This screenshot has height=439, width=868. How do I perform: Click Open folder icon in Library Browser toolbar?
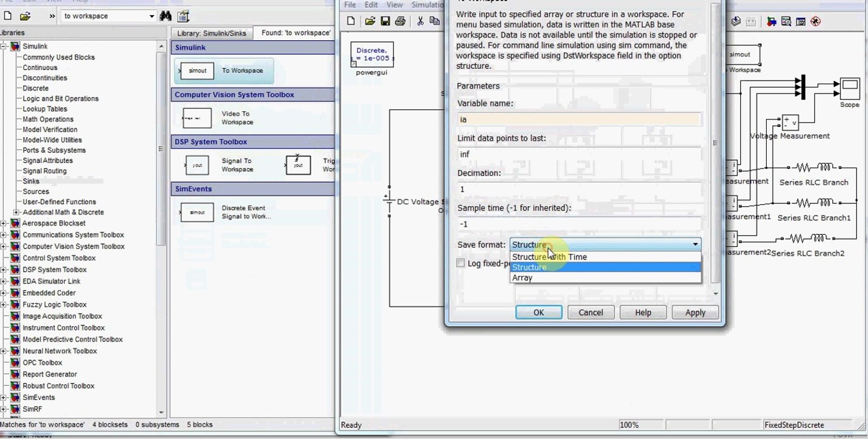[x=25, y=16]
